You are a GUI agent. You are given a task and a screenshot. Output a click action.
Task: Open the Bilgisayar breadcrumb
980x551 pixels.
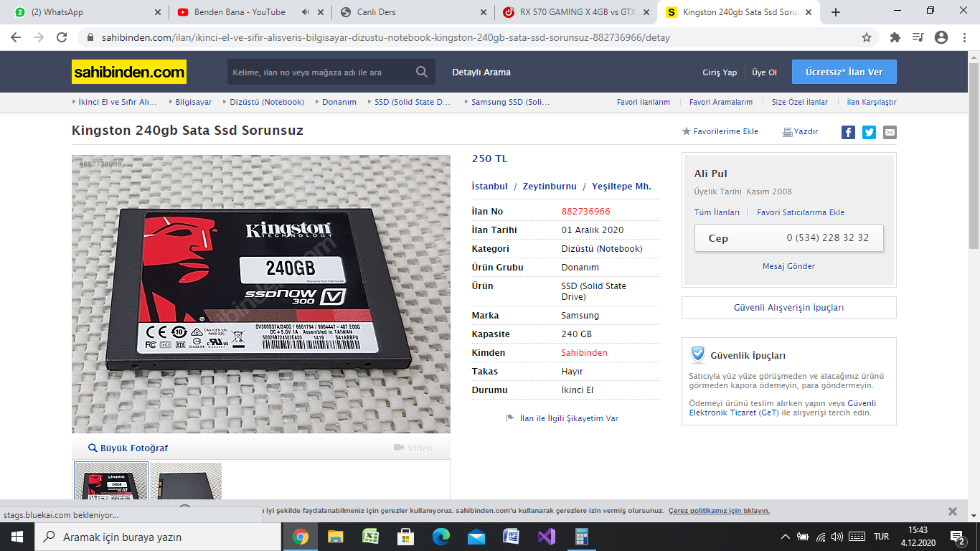[x=194, y=102]
